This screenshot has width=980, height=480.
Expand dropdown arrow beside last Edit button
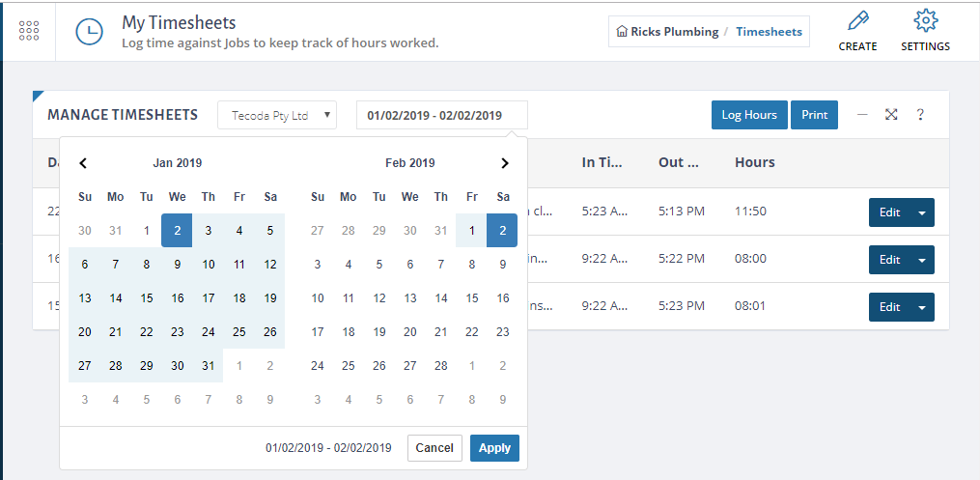tap(922, 307)
